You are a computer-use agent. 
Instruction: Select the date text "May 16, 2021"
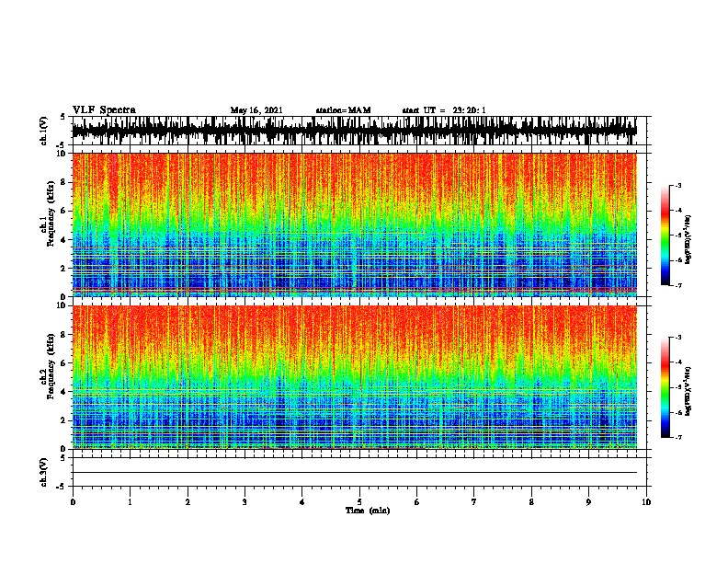[x=256, y=110]
